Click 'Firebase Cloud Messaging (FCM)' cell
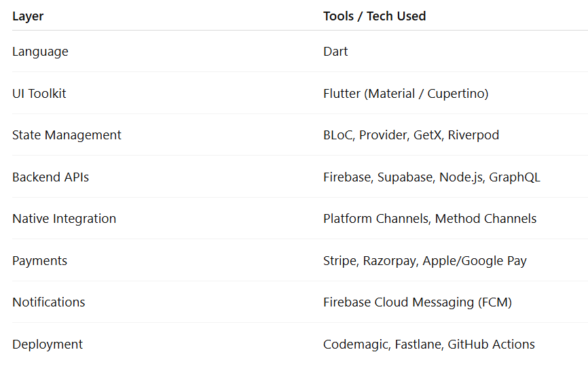Image resolution: width=588 pixels, height=369 pixels. [x=417, y=302]
